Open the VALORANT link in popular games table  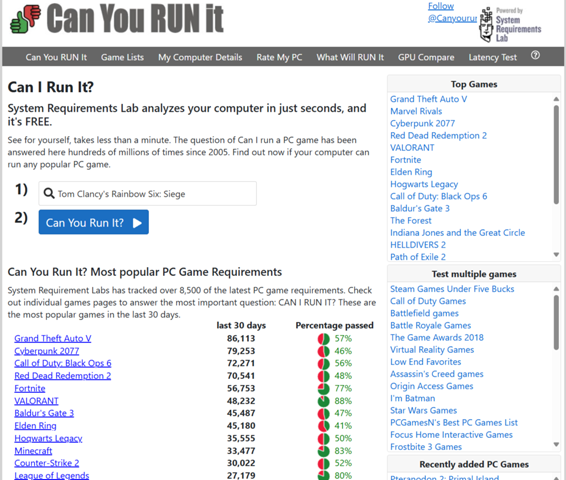click(36, 401)
